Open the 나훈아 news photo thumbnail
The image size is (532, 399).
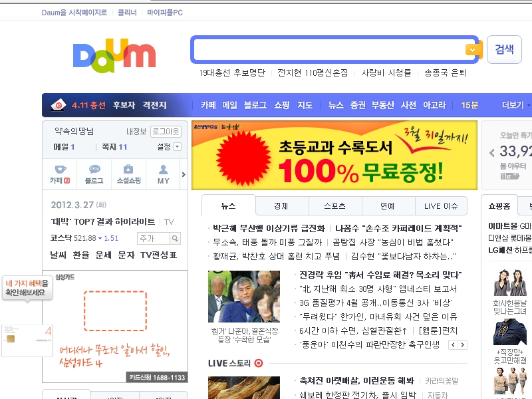click(x=244, y=296)
